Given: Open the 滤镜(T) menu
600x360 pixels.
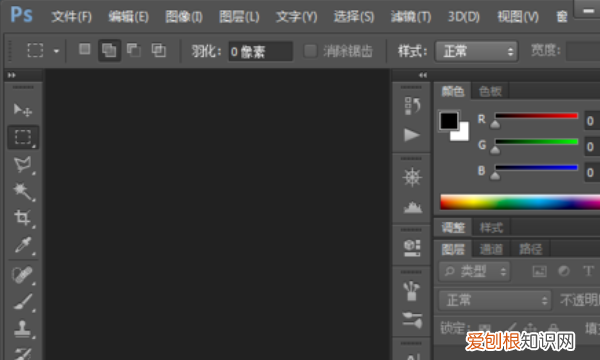Looking at the screenshot, I should [x=411, y=16].
